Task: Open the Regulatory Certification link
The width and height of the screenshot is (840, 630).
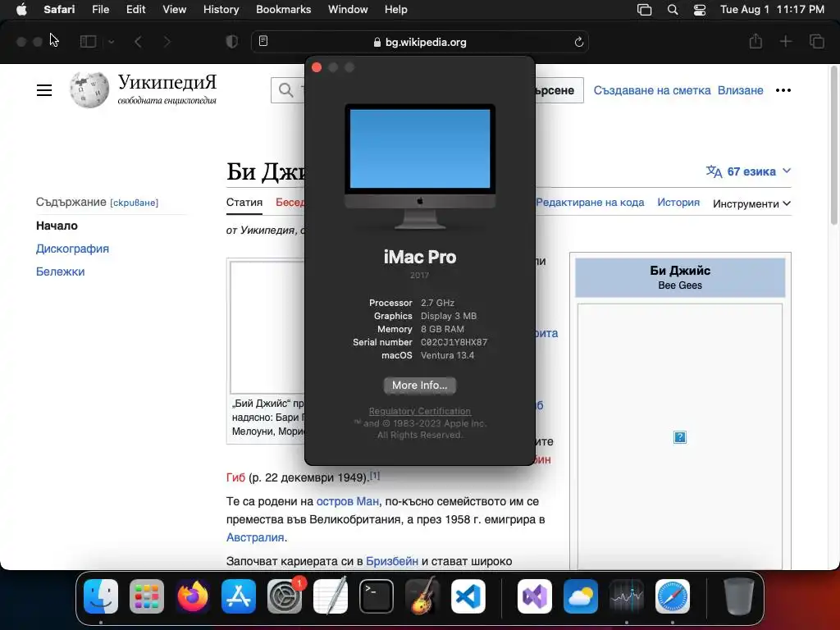Action: point(419,411)
